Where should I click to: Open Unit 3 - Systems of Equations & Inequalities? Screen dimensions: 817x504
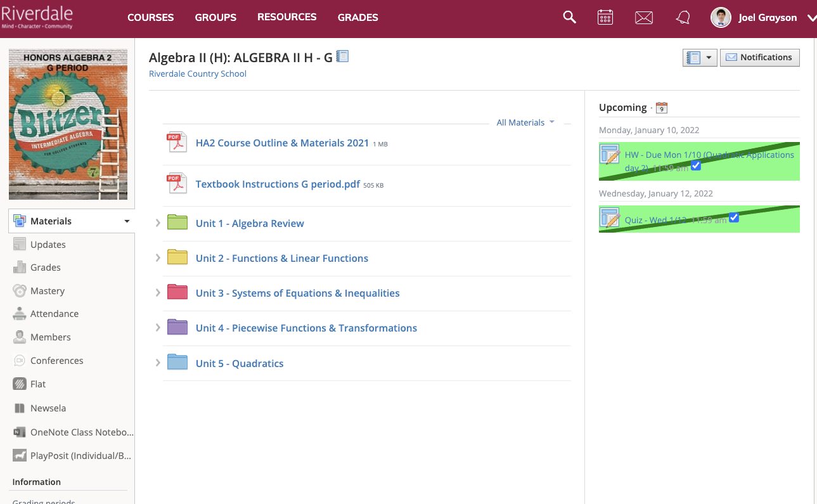297,293
